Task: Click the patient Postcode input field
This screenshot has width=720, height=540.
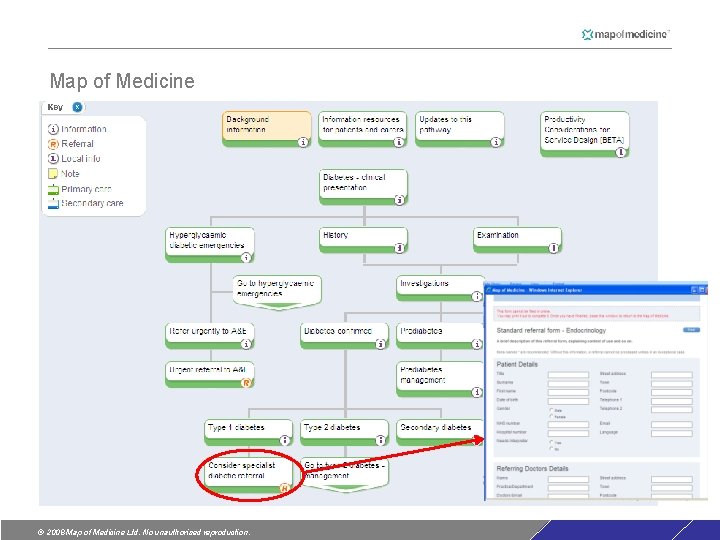Action: coord(672,392)
